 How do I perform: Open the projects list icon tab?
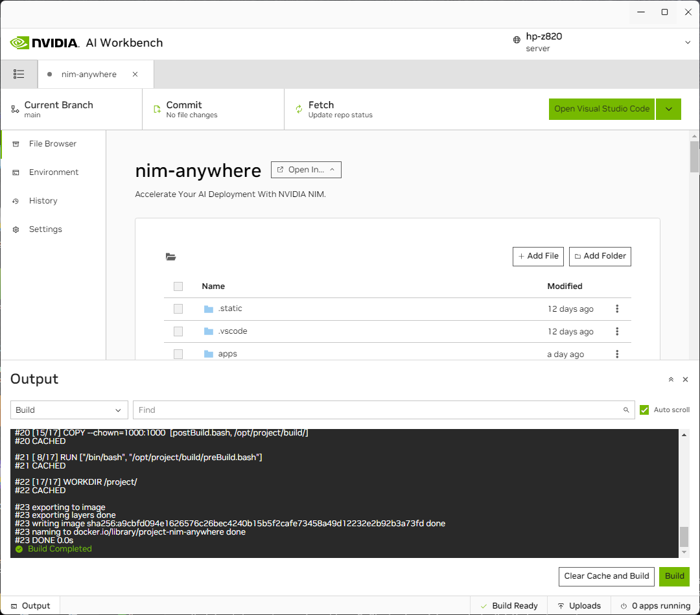click(x=19, y=74)
